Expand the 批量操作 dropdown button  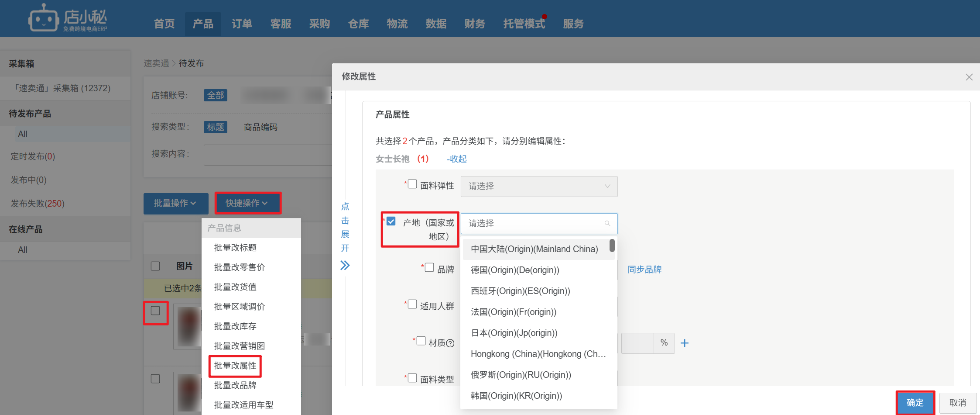pos(175,203)
